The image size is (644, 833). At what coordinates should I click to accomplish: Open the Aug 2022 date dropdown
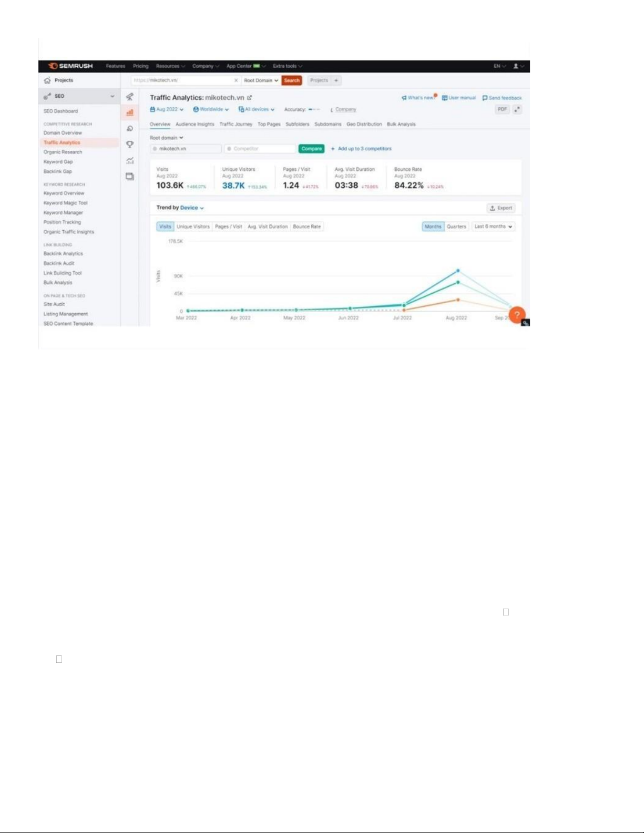tap(167, 109)
